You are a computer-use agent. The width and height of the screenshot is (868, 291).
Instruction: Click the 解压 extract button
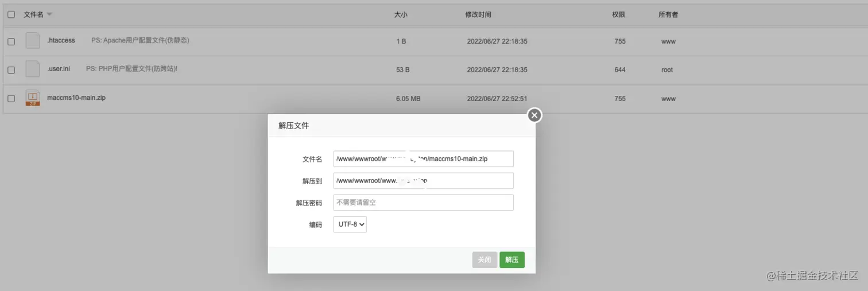[512, 260]
